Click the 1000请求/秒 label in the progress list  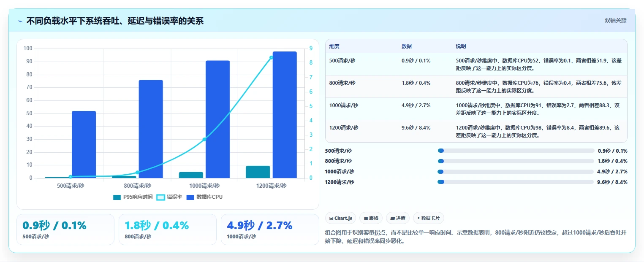point(340,172)
